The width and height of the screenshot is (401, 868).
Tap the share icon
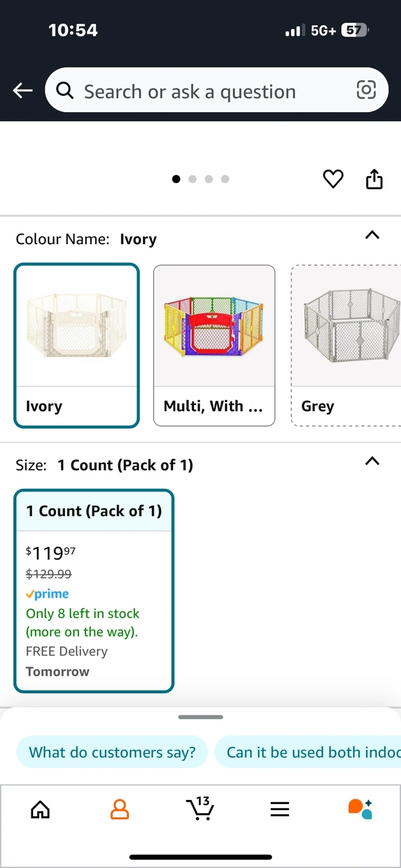point(374,179)
